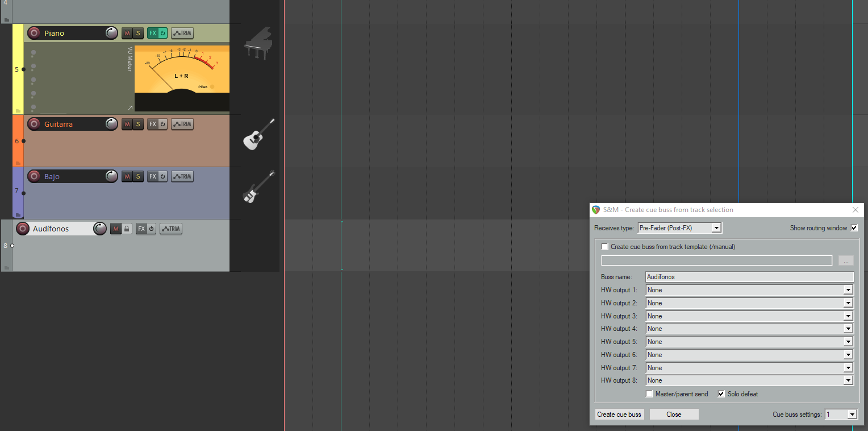
Task: Arm the Audífonos track for recording
Action: pos(23,229)
